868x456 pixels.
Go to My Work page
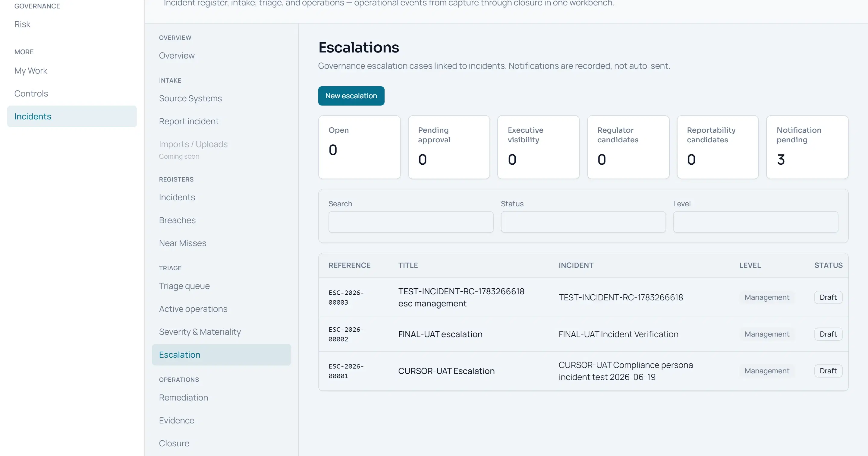(31, 71)
